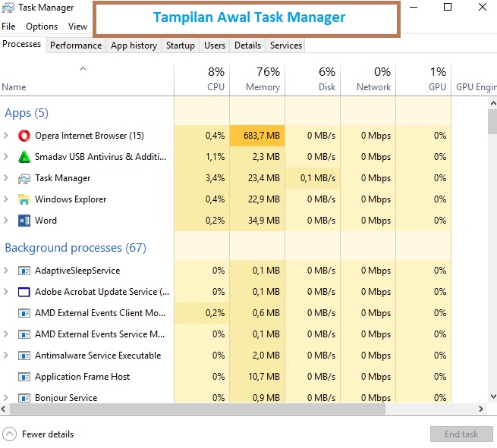Click the Fewer details arrow icon

(9, 434)
